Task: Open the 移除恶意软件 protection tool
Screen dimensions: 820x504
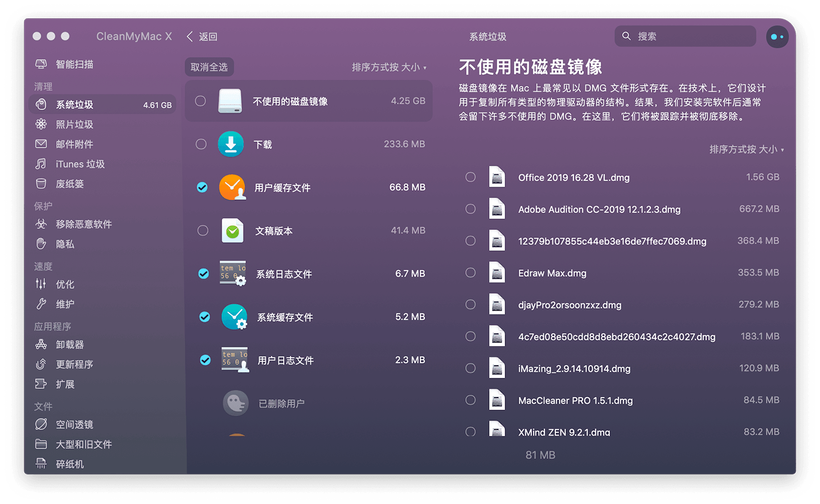Action: click(x=74, y=224)
